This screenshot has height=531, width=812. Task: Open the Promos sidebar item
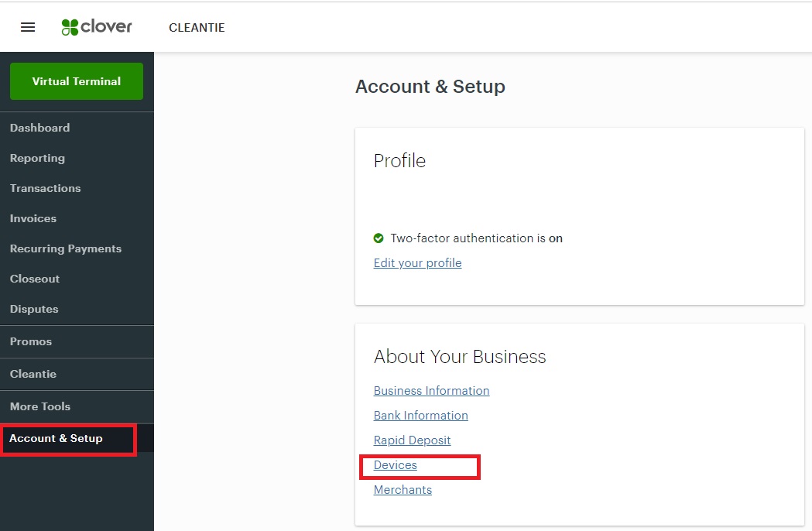click(31, 341)
